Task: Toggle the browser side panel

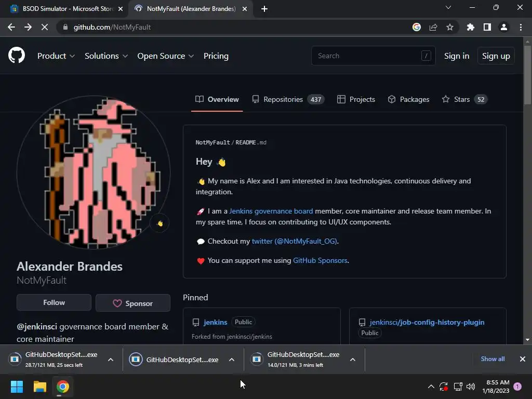Action: tap(487, 27)
